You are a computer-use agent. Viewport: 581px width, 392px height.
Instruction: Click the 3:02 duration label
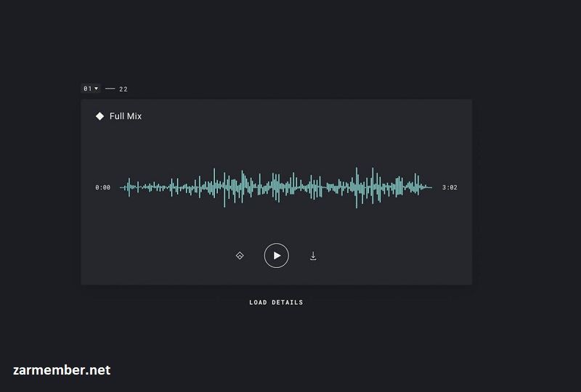450,187
